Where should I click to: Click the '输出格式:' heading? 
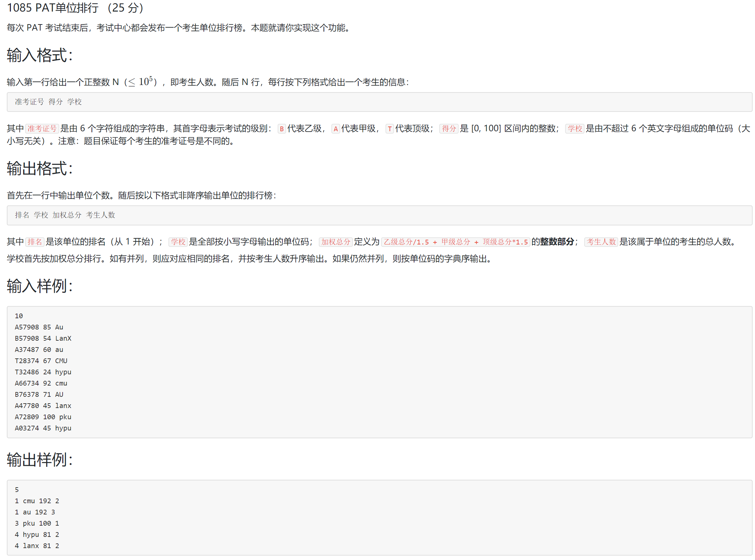pos(40,168)
